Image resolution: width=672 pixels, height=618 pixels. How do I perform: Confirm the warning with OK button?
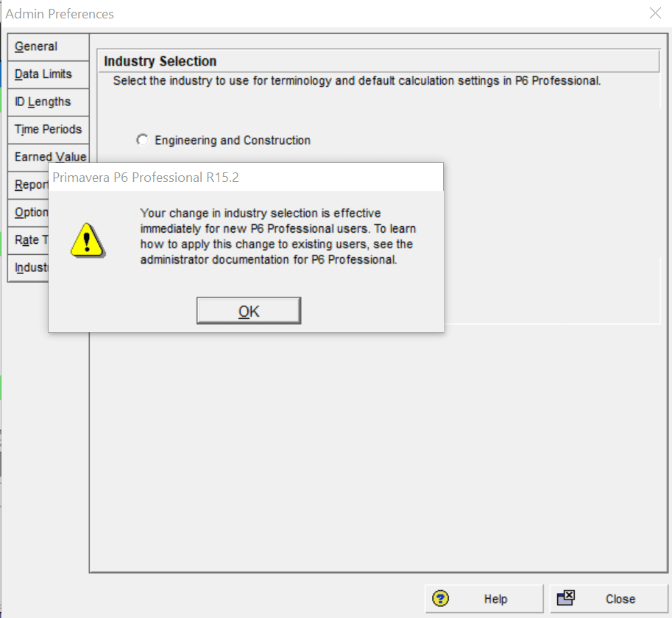click(249, 311)
